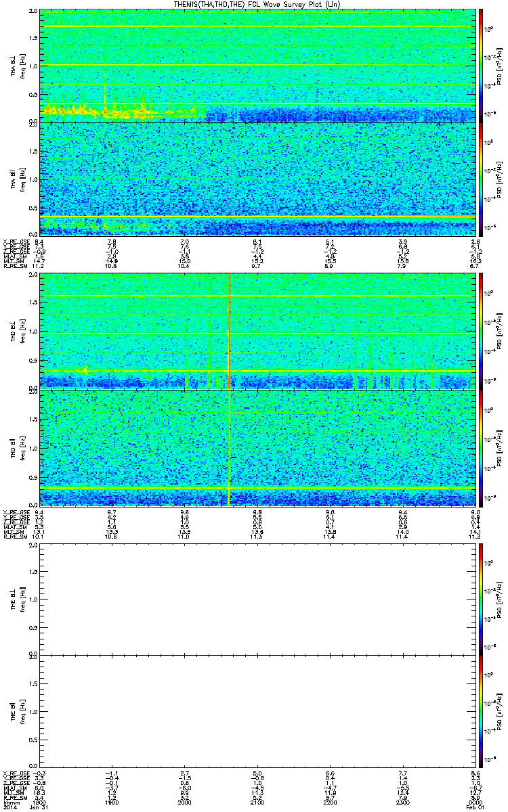The height and width of the screenshot is (812, 508).
Task: Click the PSD [nT²/Hz] label of the THD B-perp panel
Action: pos(498,332)
